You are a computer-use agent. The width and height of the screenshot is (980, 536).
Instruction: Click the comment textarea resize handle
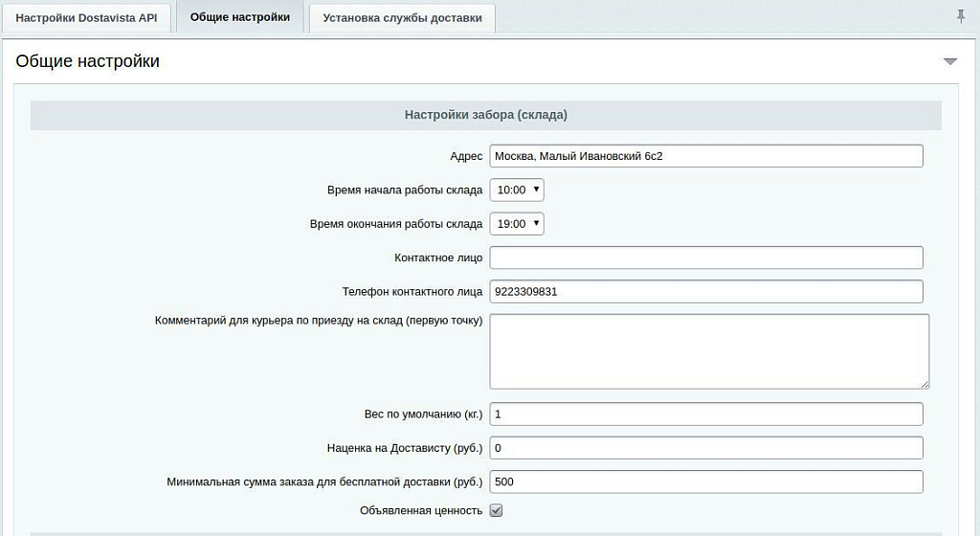point(924,384)
